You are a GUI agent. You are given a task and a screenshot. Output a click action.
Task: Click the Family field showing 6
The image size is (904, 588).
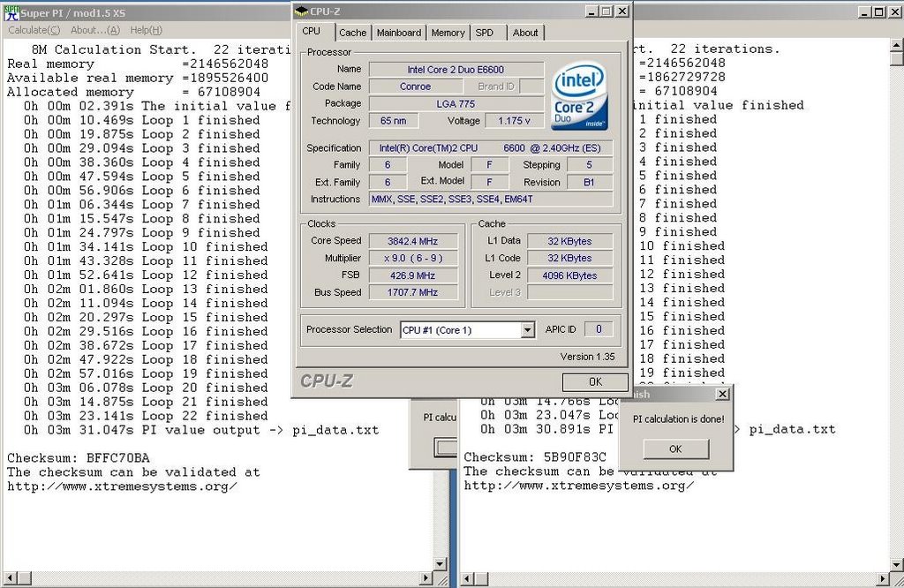tap(388, 165)
